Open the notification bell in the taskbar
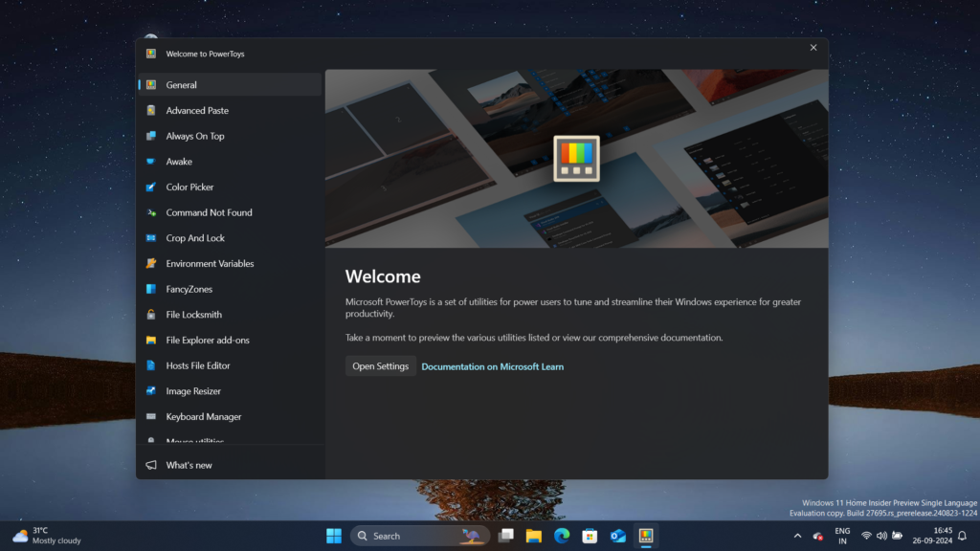980x551 pixels. click(x=963, y=536)
